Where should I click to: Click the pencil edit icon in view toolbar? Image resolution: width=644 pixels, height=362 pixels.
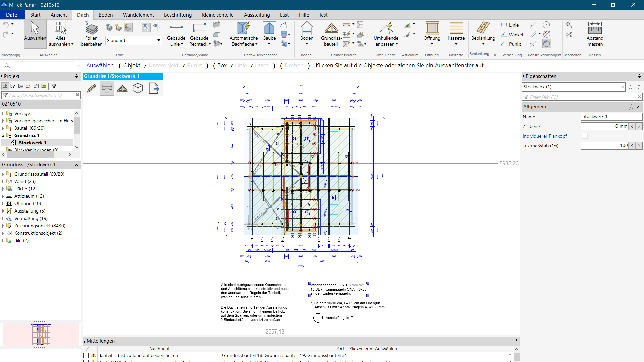click(91, 88)
